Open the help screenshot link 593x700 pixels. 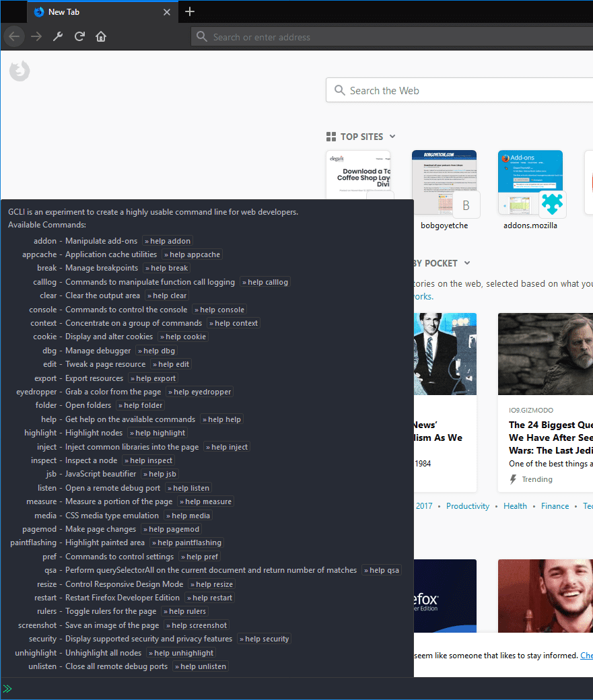(x=196, y=625)
